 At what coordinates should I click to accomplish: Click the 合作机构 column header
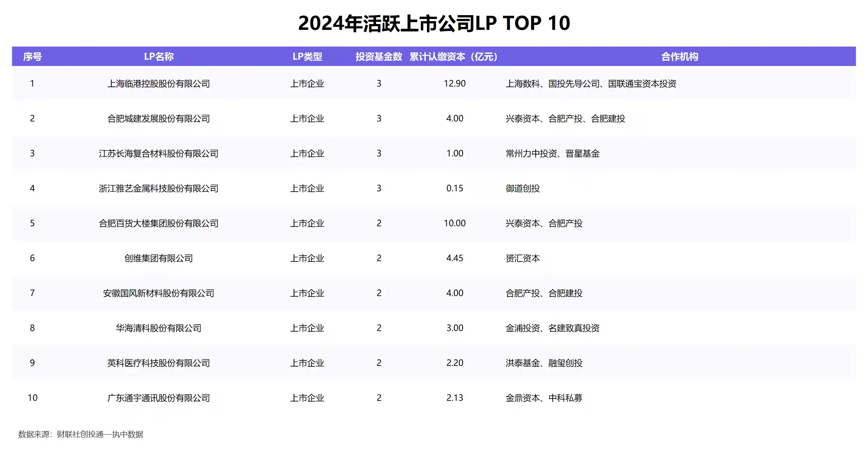(x=680, y=57)
